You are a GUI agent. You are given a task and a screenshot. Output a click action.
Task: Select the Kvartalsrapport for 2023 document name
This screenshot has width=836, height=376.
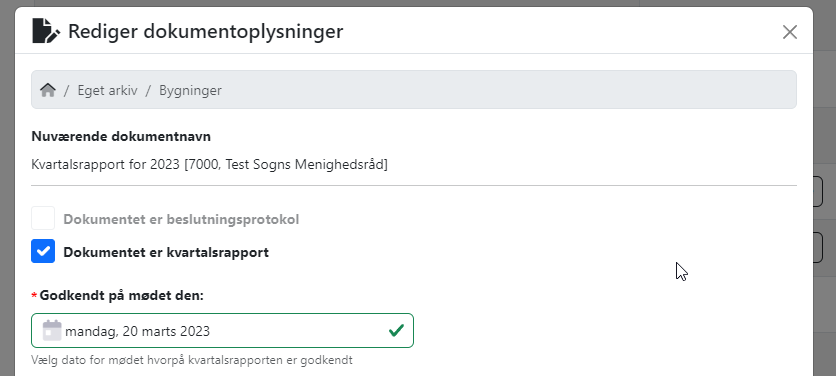pos(210,164)
